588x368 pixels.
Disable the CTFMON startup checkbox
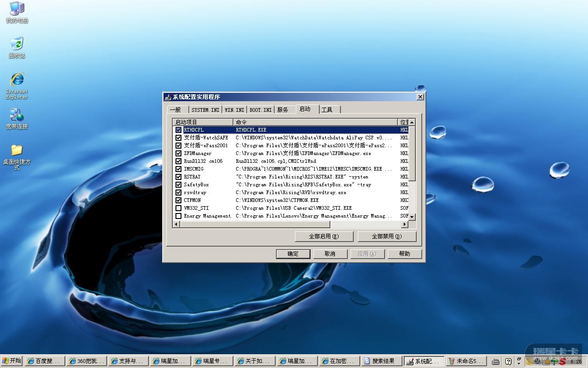tap(179, 200)
